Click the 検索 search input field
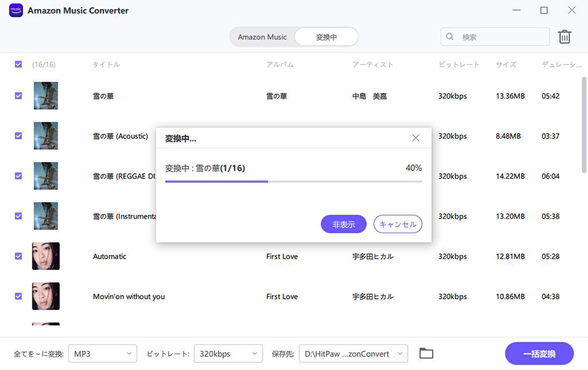The height and width of the screenshot is (370, 588). pos(495,37)
